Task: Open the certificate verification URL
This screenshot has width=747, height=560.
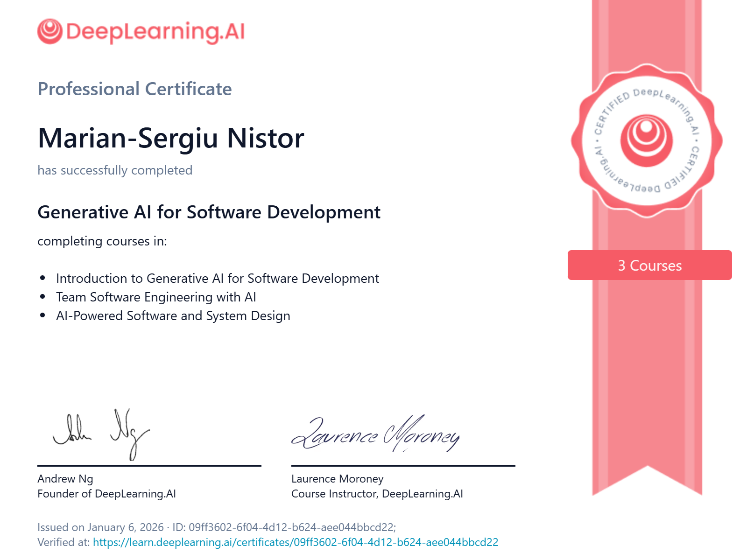Action: click(296, 543)
